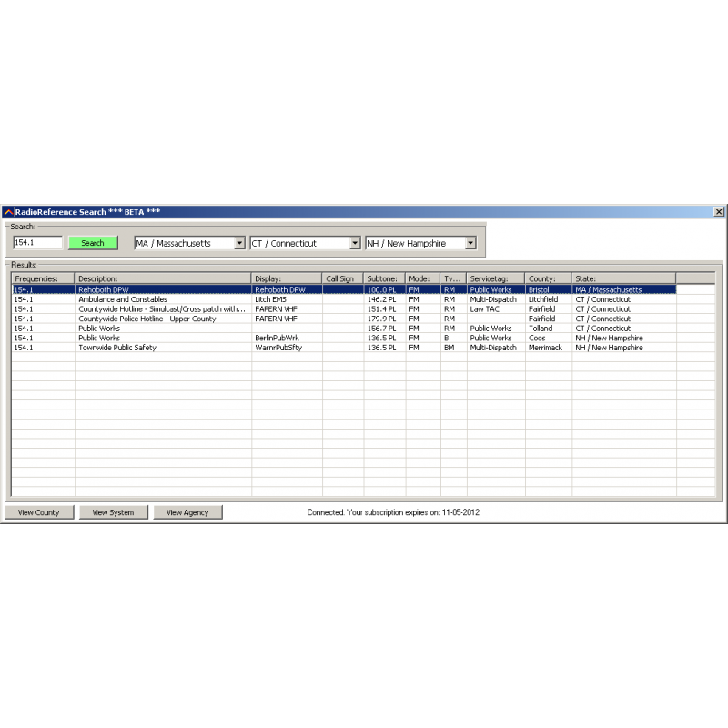
Task: Expand the NH / New Hampshire dropdown
Action: click(x=471, y=243)
